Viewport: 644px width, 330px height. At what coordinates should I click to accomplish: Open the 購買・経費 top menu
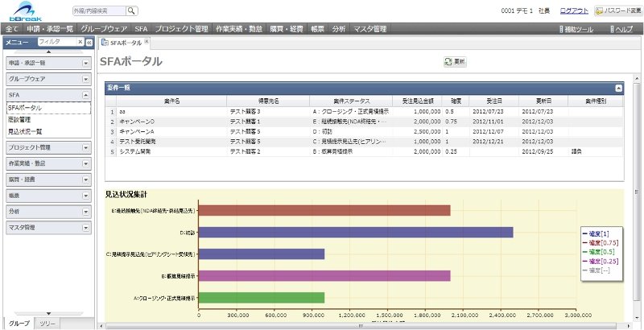click(287, 29)
